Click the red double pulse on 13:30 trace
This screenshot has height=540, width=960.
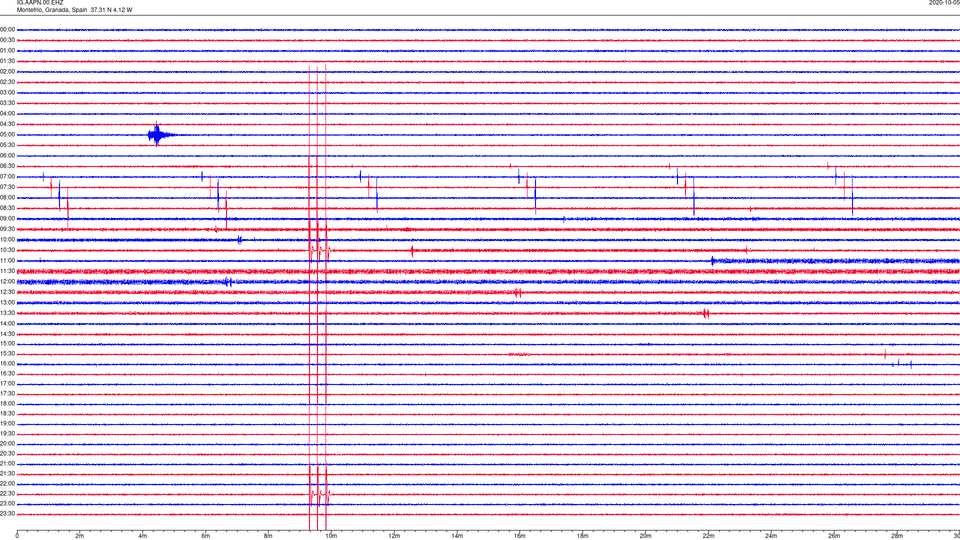[706, 314]
